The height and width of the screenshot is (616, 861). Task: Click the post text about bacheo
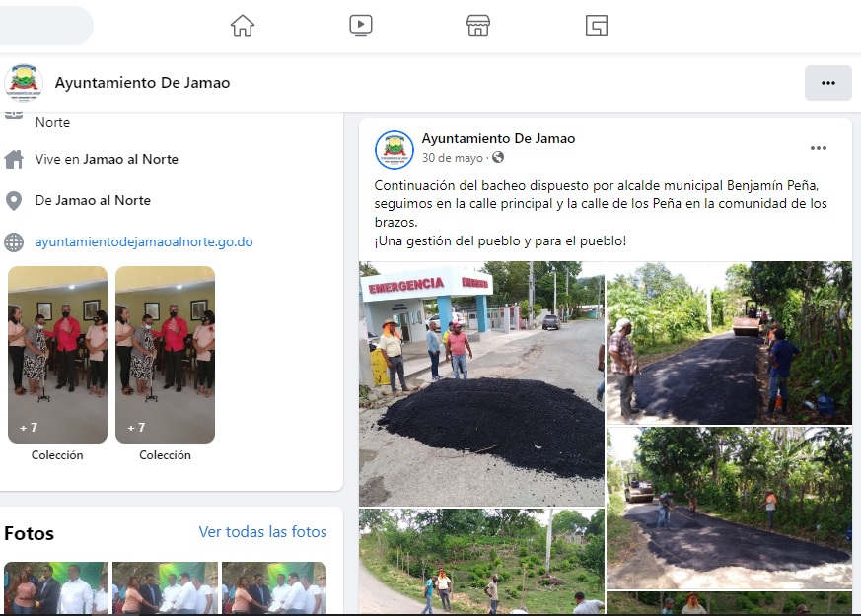click(x=601, y=213)
